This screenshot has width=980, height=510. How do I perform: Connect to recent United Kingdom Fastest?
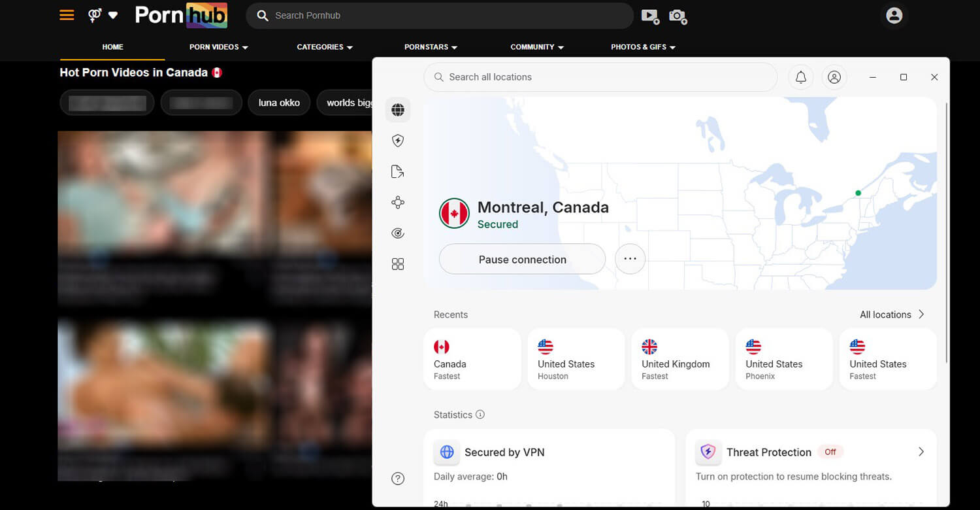coord(680,359)
